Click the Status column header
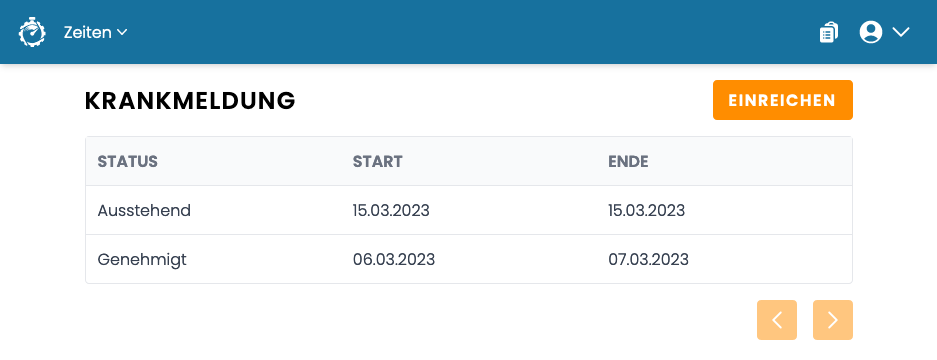Image resolution: width=937 pixels, height=360 pixels. click(x=127, y=161)
